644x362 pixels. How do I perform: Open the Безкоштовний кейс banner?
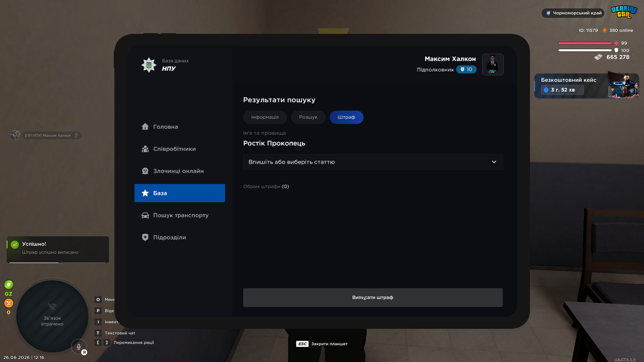pos(587,86)
